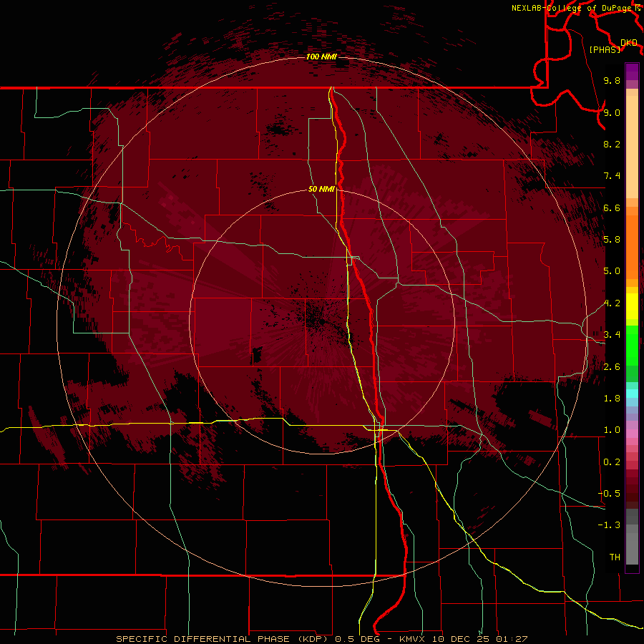The image size is (644, 644).
Task: Click the 9.0 scale value
Action: pyautogui.click(x=612, y=112)
